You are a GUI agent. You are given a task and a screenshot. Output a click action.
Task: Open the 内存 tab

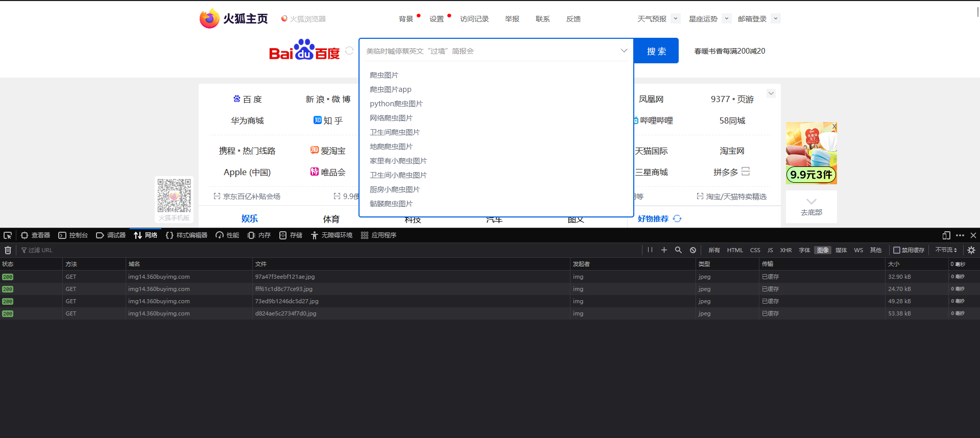coord(259,235)
